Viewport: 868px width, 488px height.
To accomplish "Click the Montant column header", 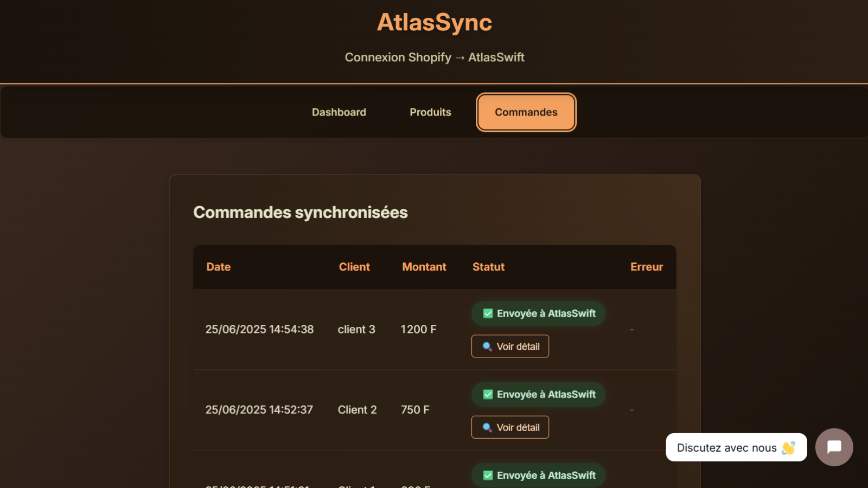I will (424, 267).
